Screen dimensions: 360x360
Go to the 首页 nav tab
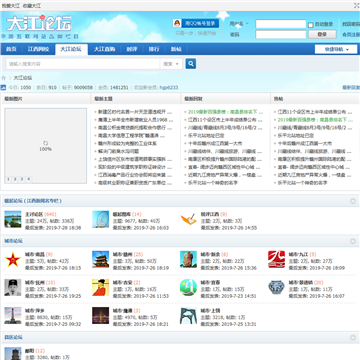(11, 49)
